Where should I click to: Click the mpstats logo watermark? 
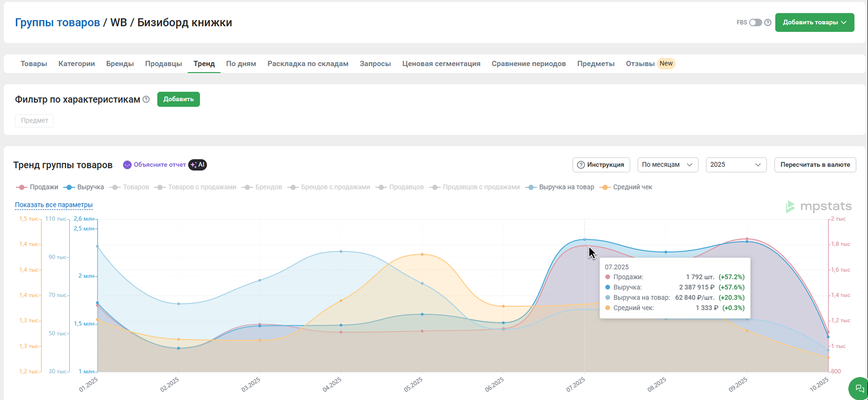tap(819, 206)
